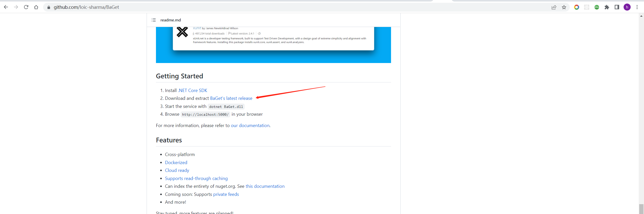This screenshot has height=214, width=644.
Task: Open the Cloud ready link
Action: [x=177, y=170]
